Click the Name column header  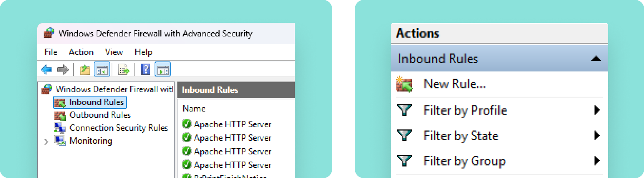[x=194, y=109]
